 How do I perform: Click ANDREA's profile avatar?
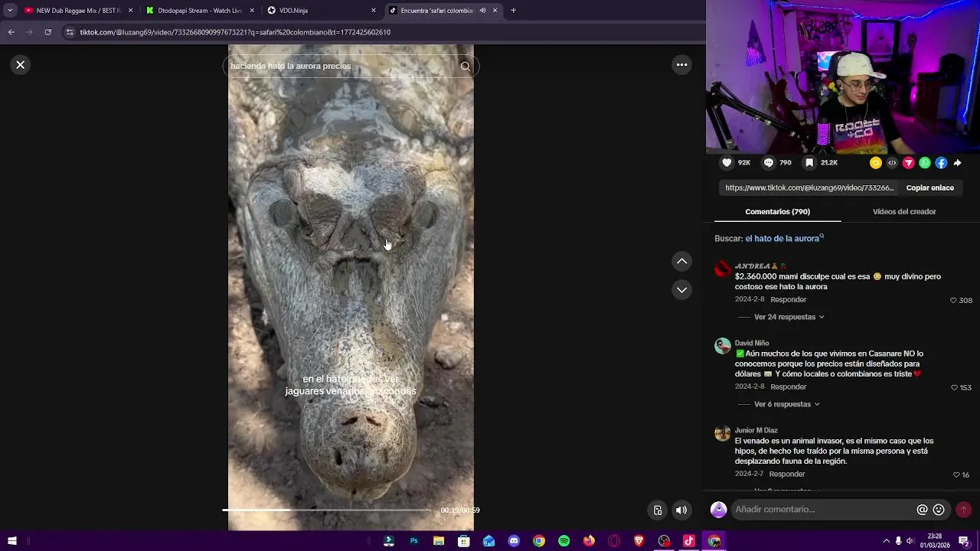pyautogui.click(x=723, y=269)
